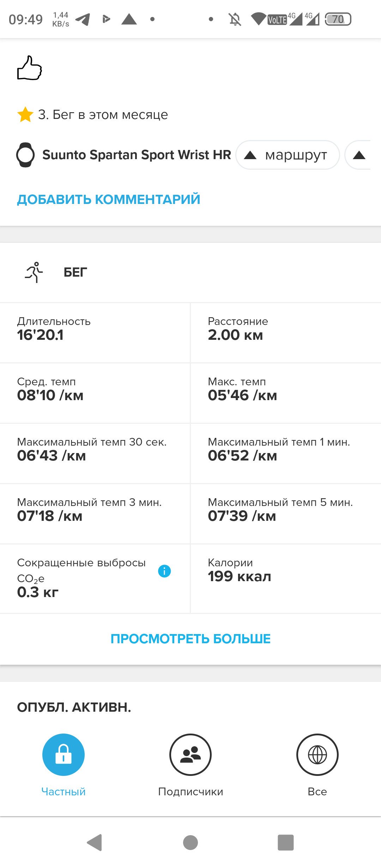381x868 pixels.
Task: Expand the маршрут chip
Action: [288, 155]
